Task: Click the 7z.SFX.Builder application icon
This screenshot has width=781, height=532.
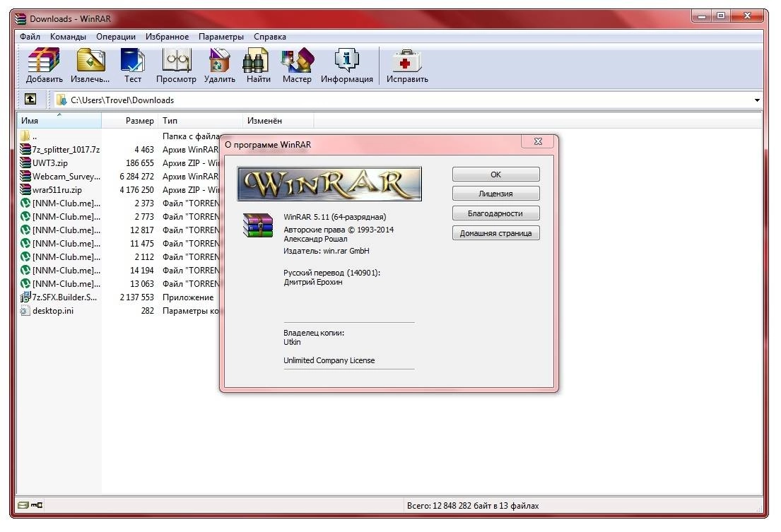Action: pos(25,297)
